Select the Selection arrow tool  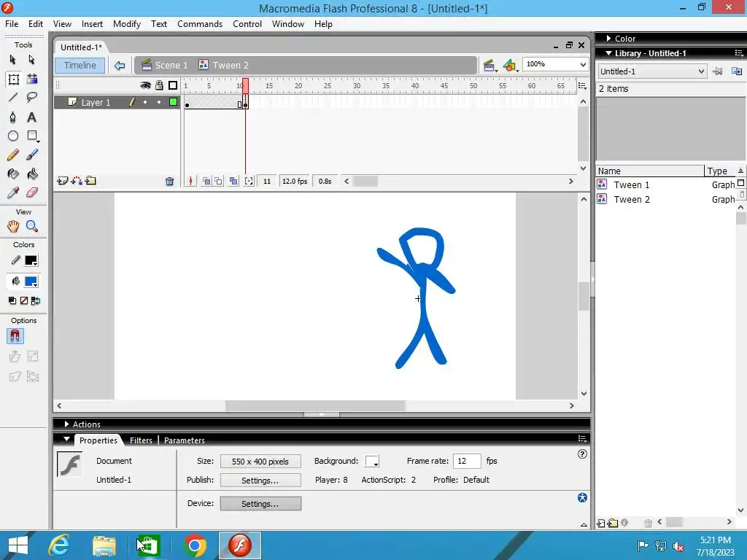pyautogui.click(x=13, y=60)
